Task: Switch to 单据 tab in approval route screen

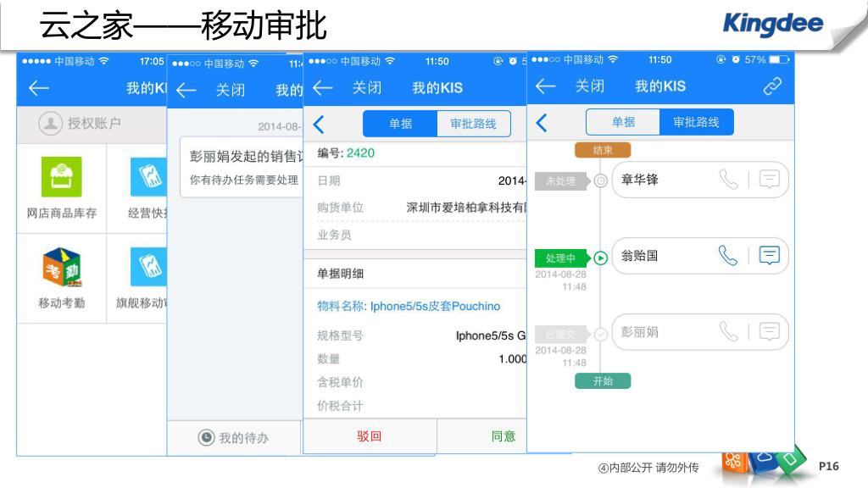Action: click(623, 122)
